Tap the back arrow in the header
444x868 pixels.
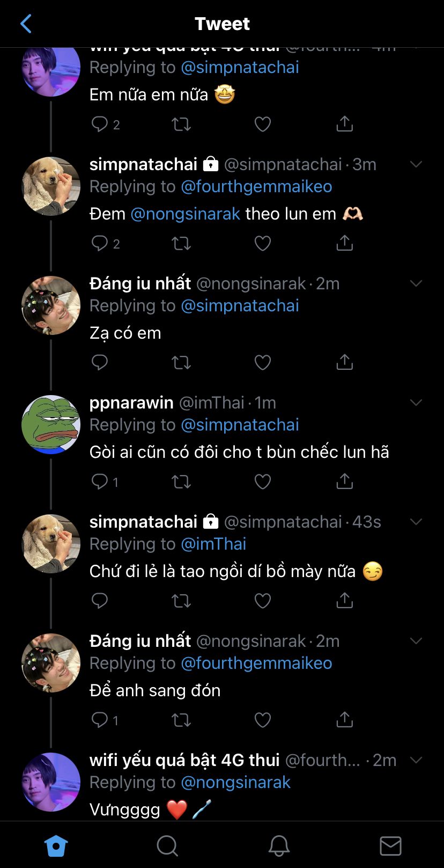tap(26, 24)
